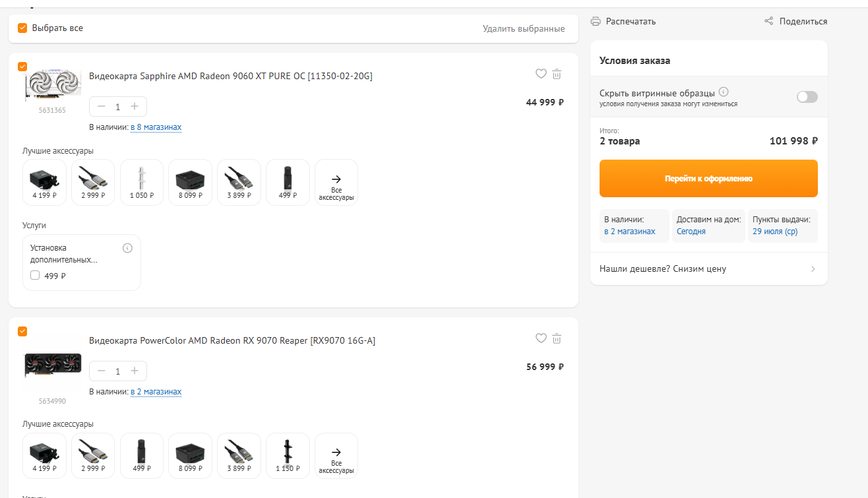Open info icon near Скрыть витринные образцы
868x498 pixels.
pyautogui.click(x=724, y=92)
